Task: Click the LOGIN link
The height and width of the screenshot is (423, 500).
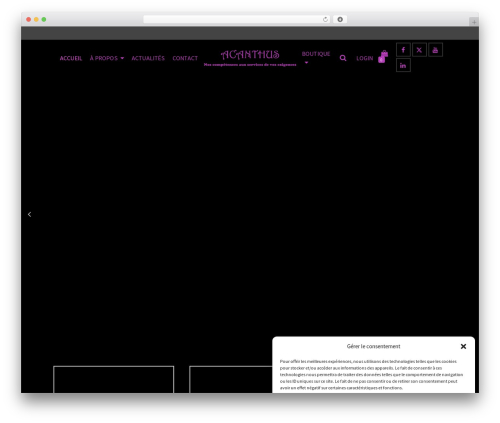Action: (x=365, y=58)
